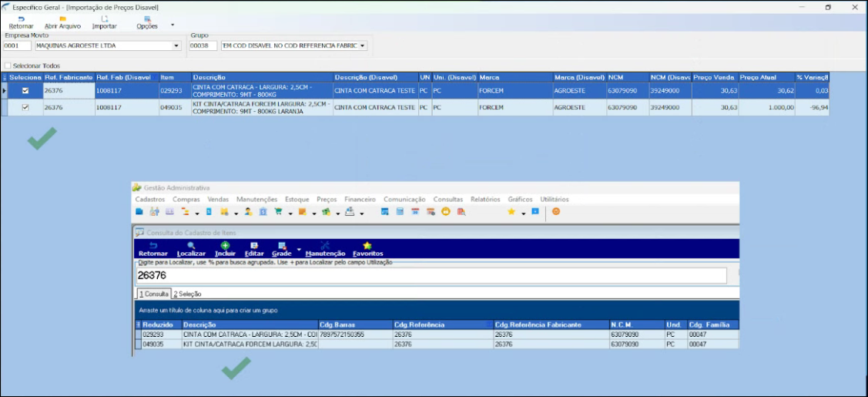Screen dimensions: 868x397
Task: Click the Reduzido column header
Action: (x=161, y=325)
